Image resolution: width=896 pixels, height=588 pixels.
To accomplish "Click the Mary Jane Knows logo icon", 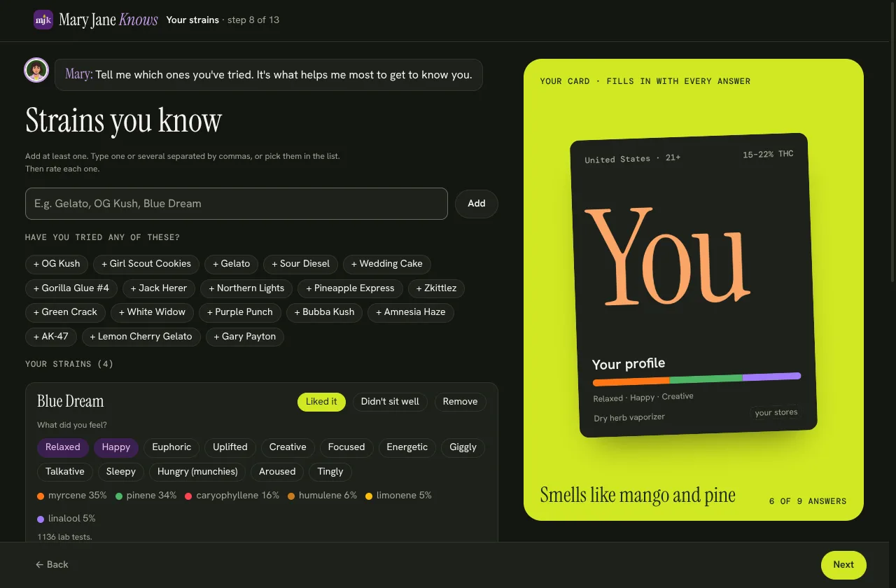I will point(43,20).
